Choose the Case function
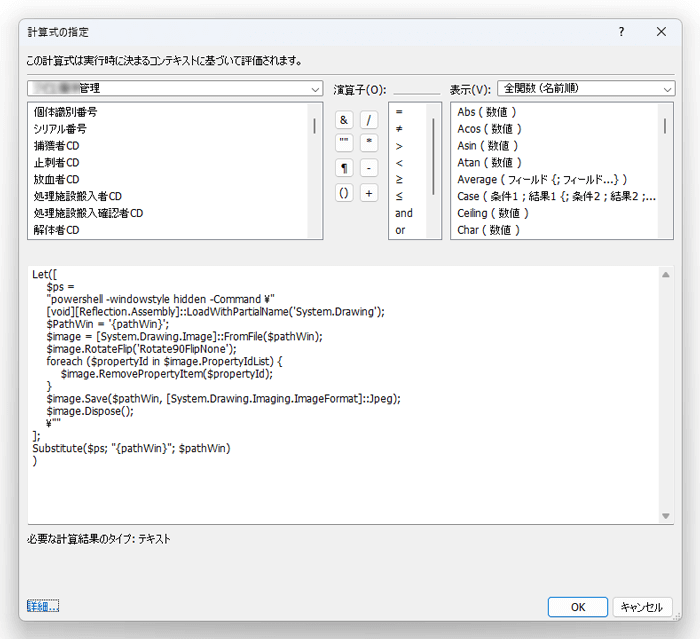 (x=556, y=196)
